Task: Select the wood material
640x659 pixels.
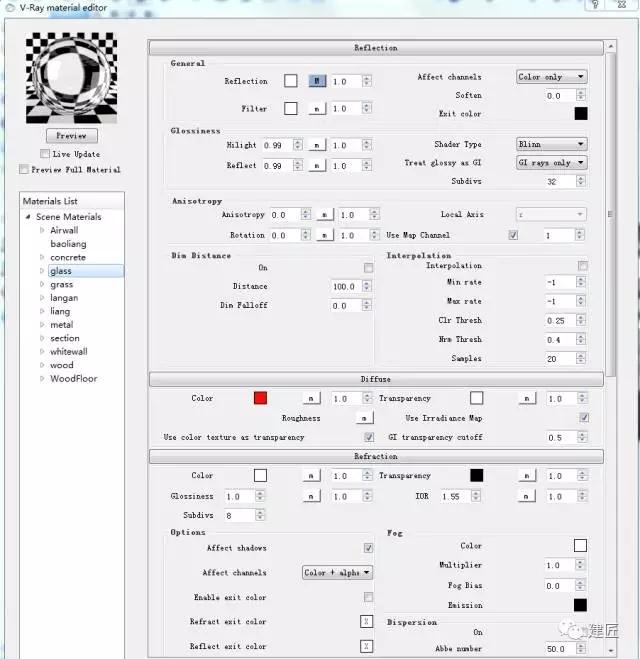Action: (x=62, y=365)
